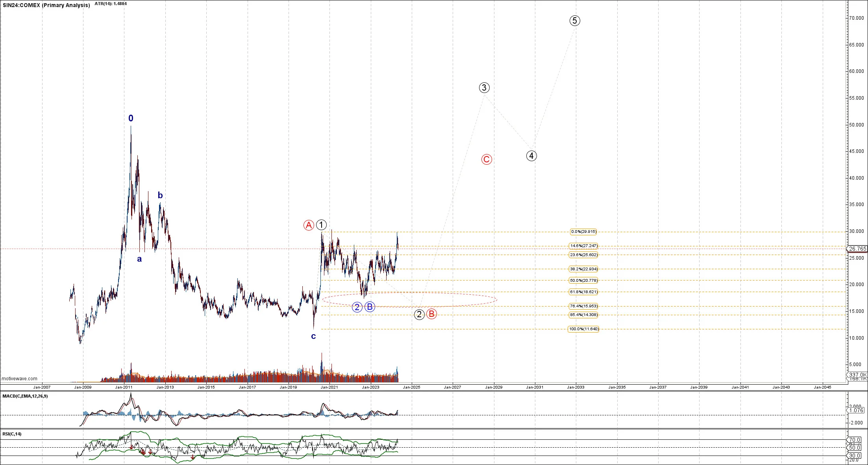The image size is (868, 465).
Task: Click the 100.0%(11.640) Fibonacci label
Action: [583, 329]
